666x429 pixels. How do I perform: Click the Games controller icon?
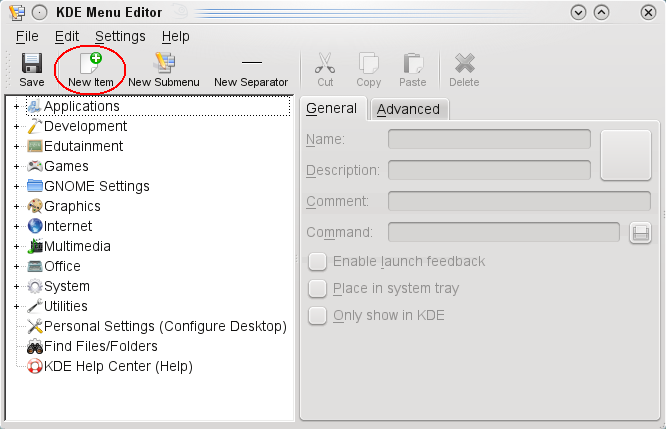coord(34,166)
